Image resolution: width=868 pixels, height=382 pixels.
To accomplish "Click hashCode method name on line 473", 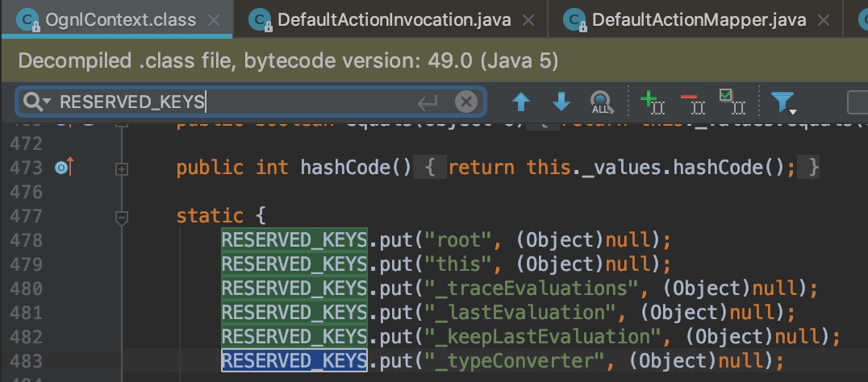I will coord(345,168).
